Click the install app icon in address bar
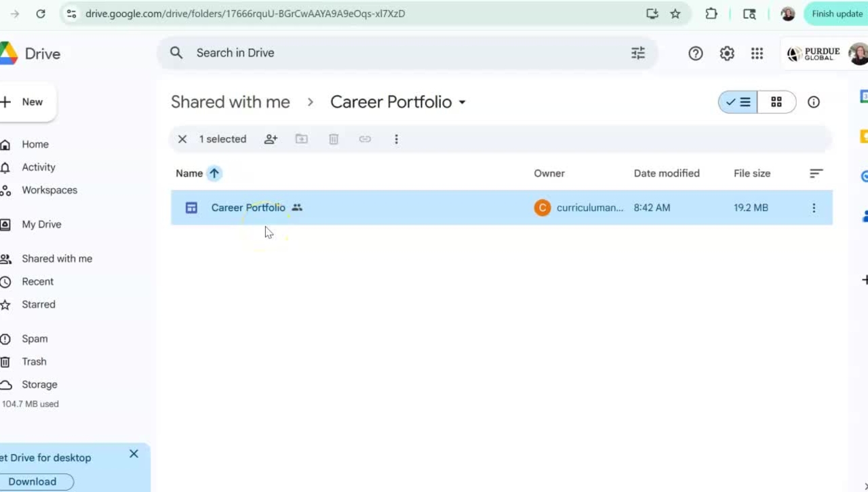 tap(652, 14)
